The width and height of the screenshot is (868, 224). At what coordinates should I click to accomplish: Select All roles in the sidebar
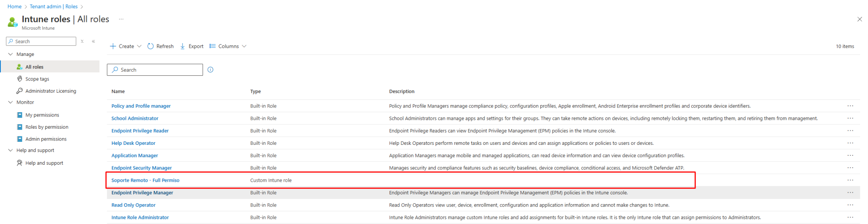[x=50, y=67]
